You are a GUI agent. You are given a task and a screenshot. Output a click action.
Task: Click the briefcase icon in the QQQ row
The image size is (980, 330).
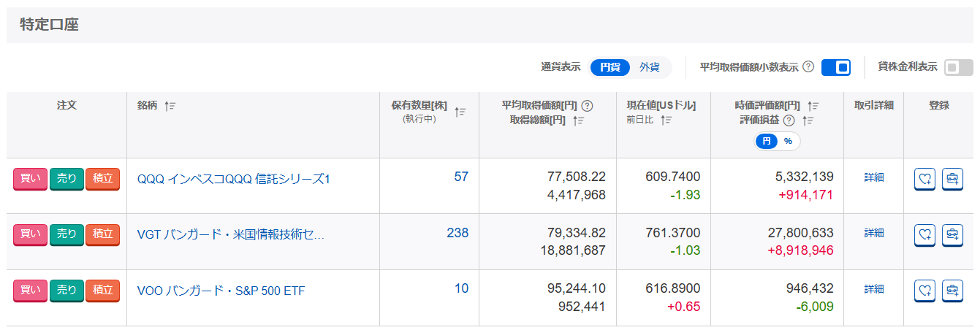pyautogui.click(x=952, y=179)
